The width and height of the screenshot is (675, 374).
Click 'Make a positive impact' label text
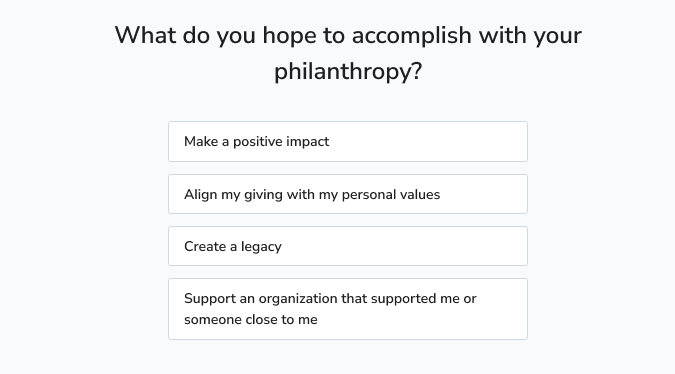coord(257,142)
